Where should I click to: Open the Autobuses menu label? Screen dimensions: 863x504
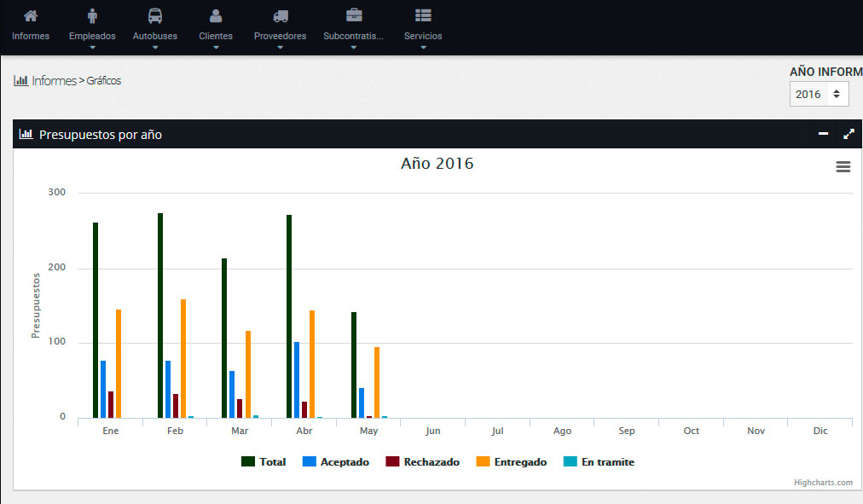point(155,36)
